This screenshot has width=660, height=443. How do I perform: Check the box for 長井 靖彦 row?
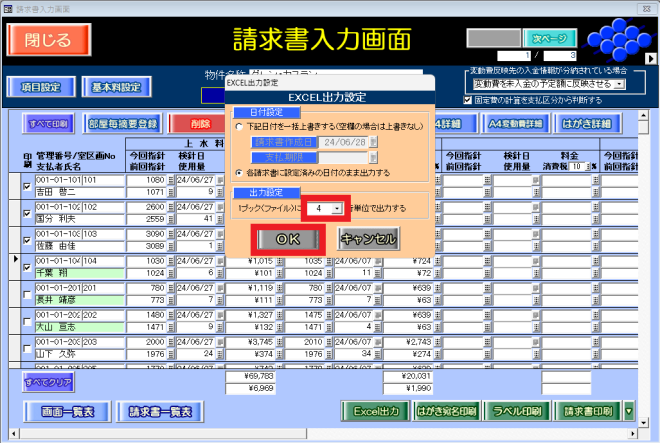(x=27, y=293)
